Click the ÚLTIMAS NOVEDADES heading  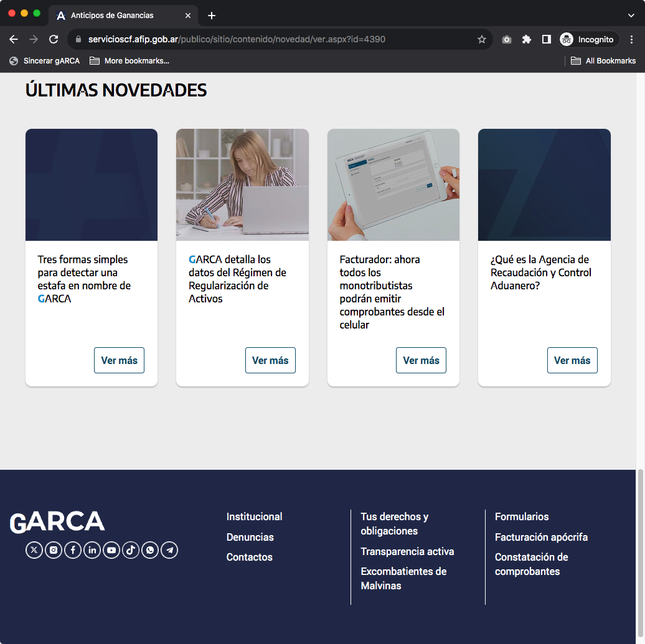(116, 90)
